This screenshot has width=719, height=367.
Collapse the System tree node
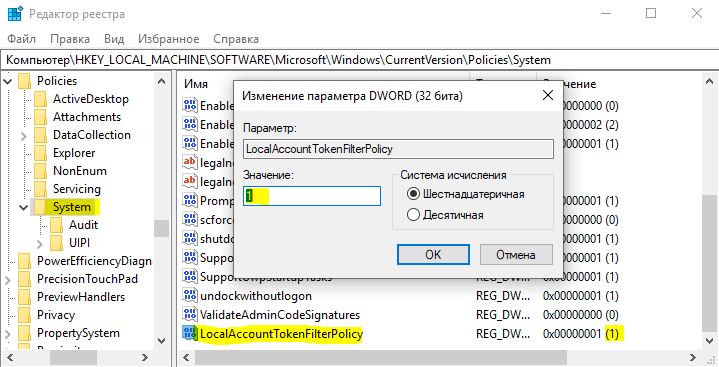(x=24, y=207)
